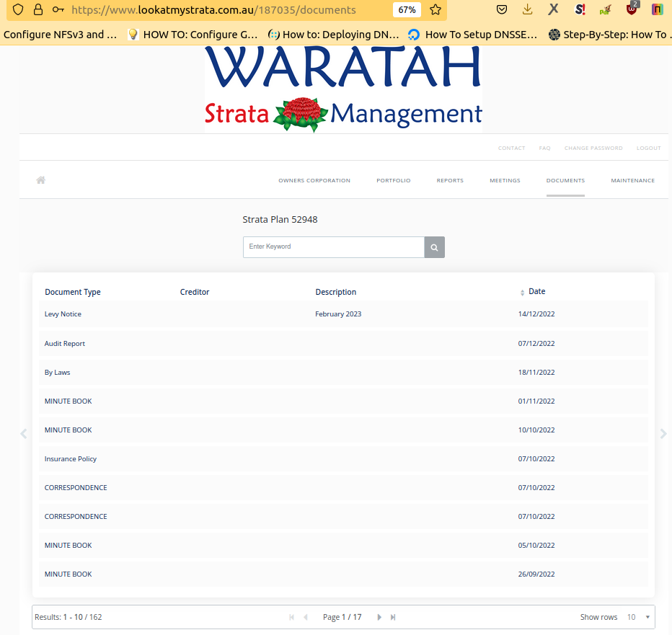The image size is (672, 635).
Task: Click the home icon in navigation bar
Action: pos(41,180)
